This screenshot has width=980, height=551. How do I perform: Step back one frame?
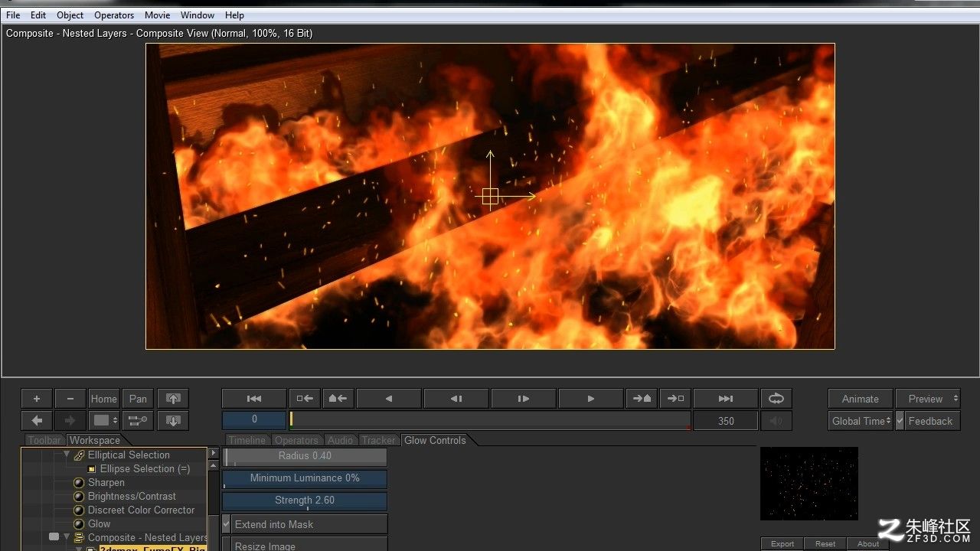coord(456,399)
